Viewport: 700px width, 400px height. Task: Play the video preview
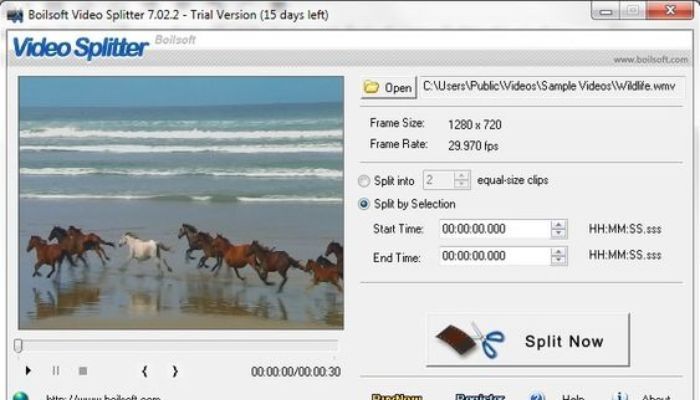coord(28,371)
